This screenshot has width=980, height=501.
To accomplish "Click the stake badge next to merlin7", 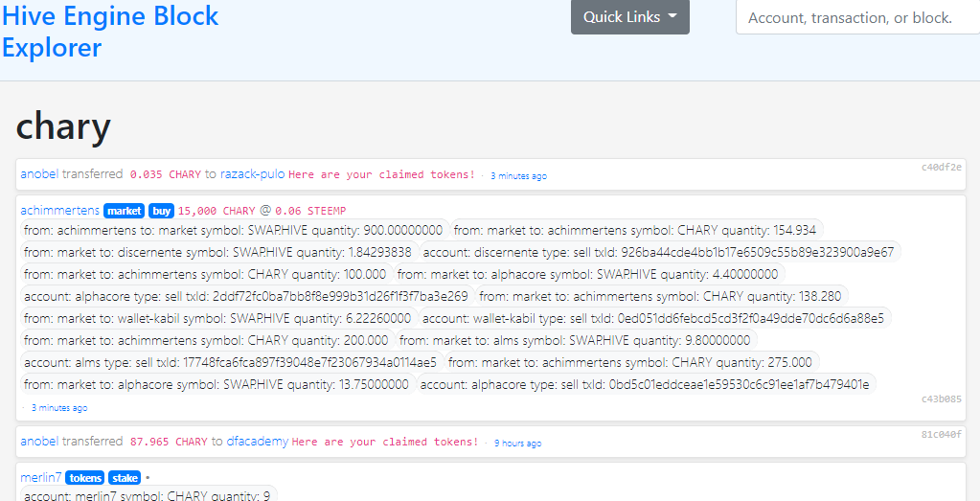I will point(125,478).
